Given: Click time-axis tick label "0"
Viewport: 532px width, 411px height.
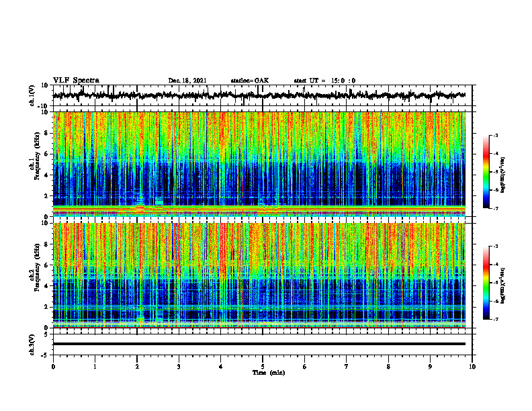Looking at the screenshot, I should tap(53, 367).
